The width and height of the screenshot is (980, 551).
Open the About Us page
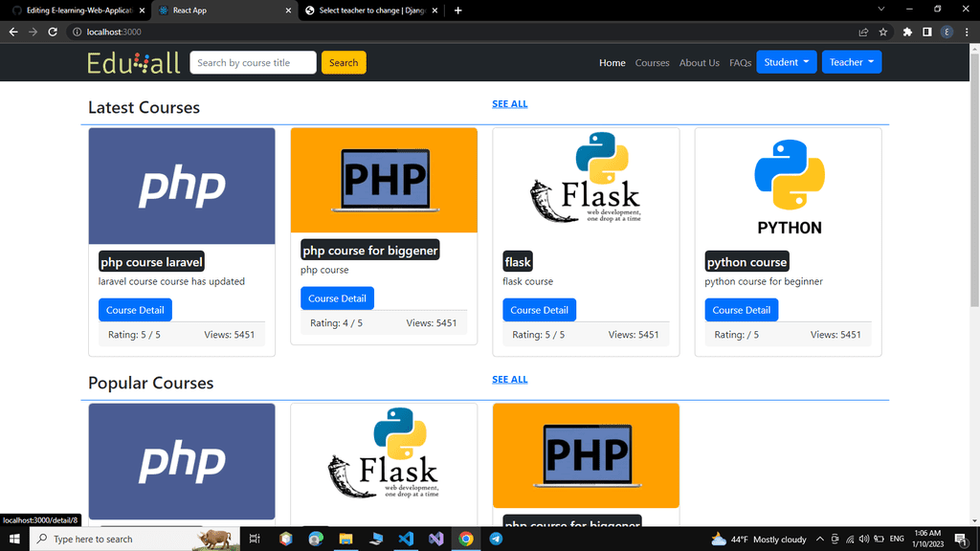pos(700,62)
